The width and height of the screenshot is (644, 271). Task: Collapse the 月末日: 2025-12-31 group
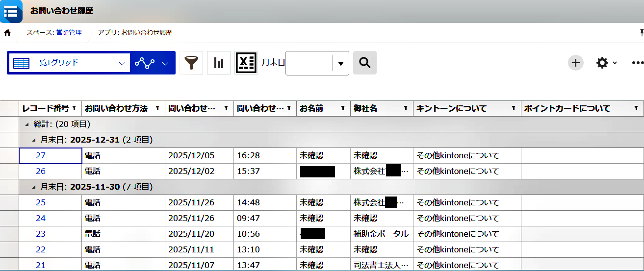pyautogui.click(x=34, y=140)
